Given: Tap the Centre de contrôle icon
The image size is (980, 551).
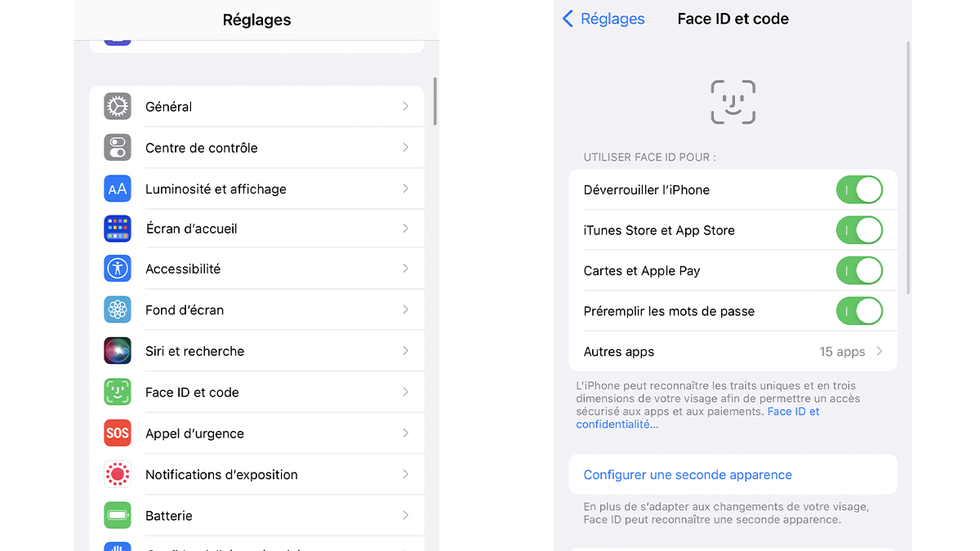Looking at the screenshot, I should (x=118, y=148).
